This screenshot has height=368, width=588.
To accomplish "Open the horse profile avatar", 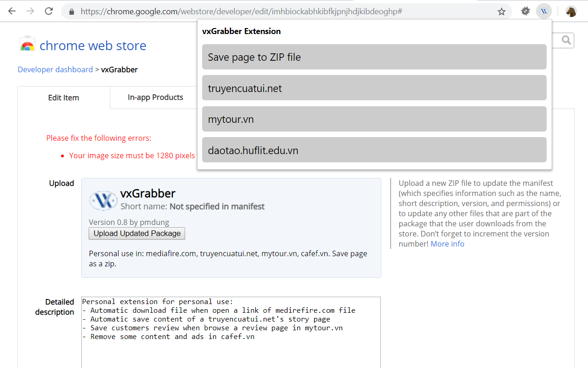I will 571,11.
